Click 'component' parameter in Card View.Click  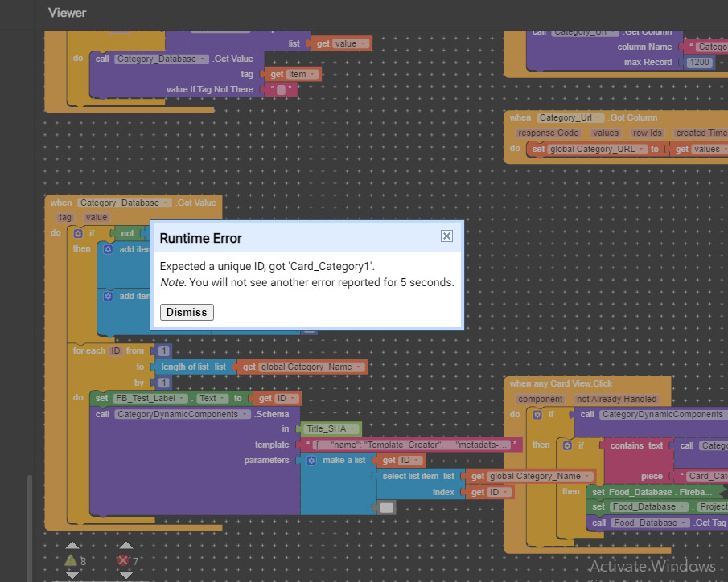click(541, 400)
